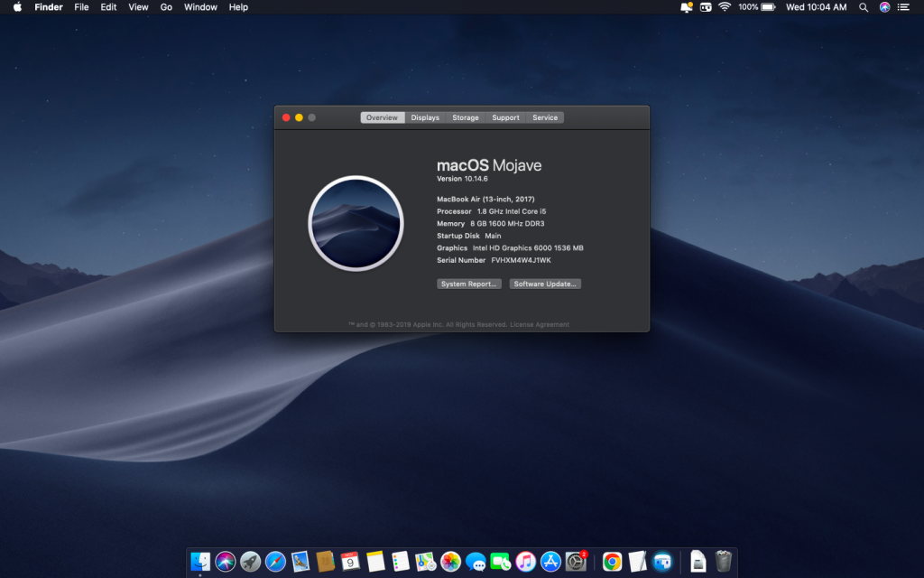Click the menu bar icon beside Wi-Fi
Image resolution: width=924 pixels, height=578 pixels.
pyautogui.click(x=706, y=7)
